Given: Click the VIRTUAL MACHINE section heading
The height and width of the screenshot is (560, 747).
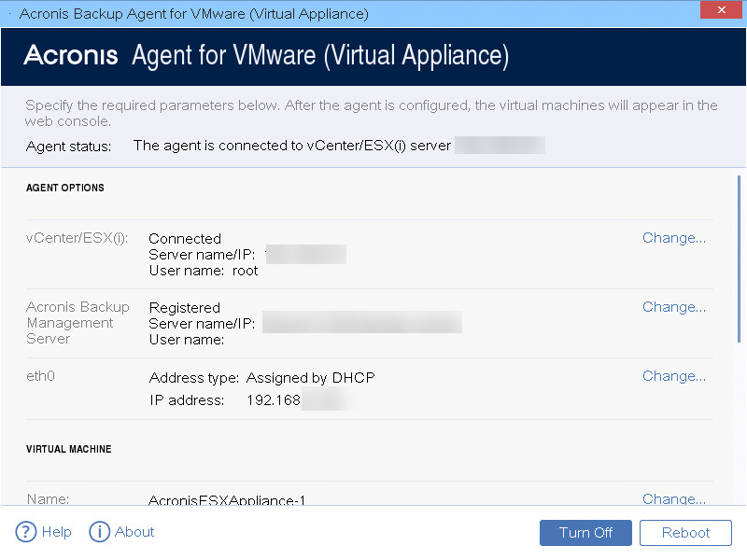Looking at the screenshot, I should tap(69, 449).
